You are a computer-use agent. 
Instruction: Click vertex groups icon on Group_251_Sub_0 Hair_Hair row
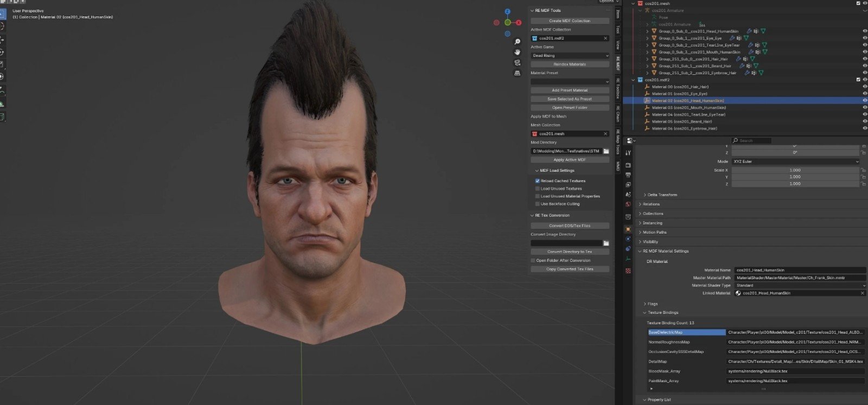(x=745, y=59)
